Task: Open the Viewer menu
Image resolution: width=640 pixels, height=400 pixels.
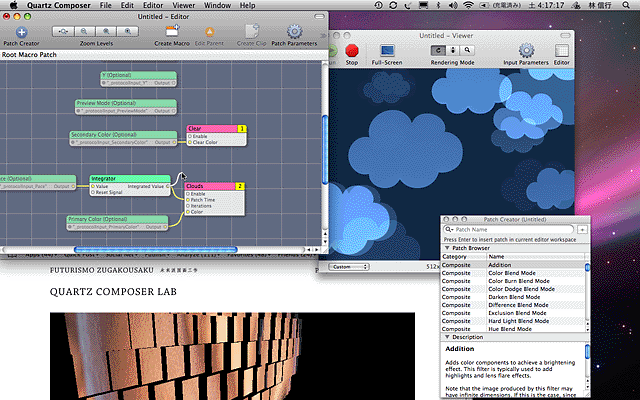Action: pos(183,5)
